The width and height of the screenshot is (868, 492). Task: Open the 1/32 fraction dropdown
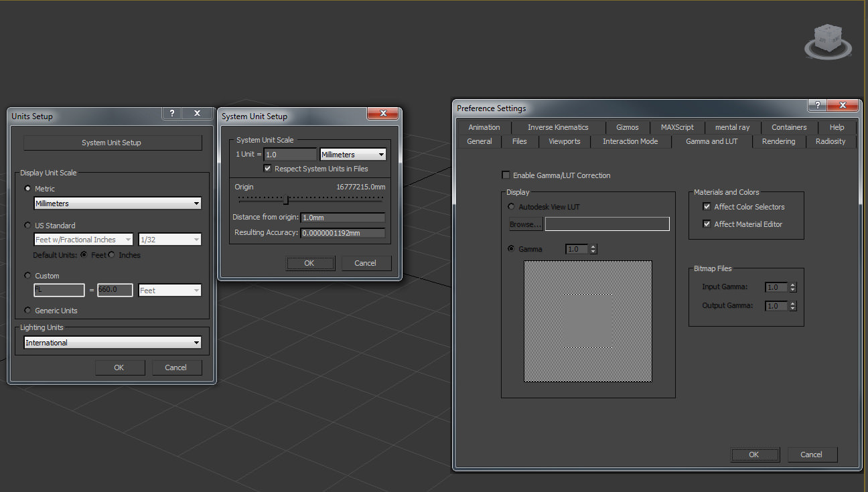click(x=169, y=240)
